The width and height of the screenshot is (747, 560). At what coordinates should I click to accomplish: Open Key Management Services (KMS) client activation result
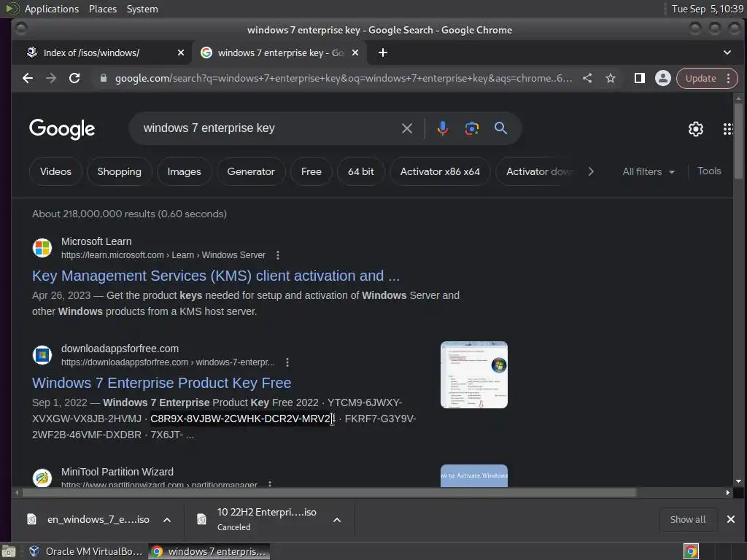[216, 276]
